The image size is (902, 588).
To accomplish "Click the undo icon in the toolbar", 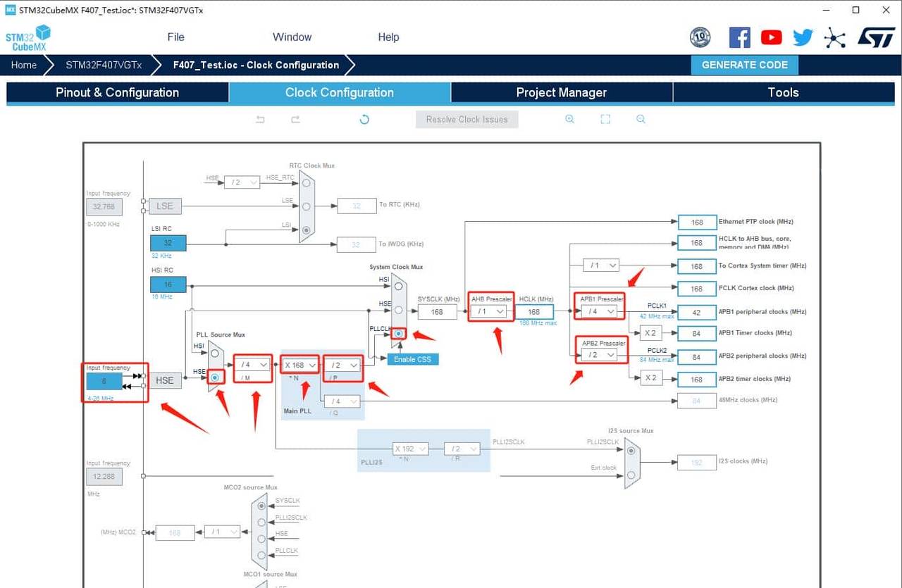I will pyautogui.click(x=260, y=119).
